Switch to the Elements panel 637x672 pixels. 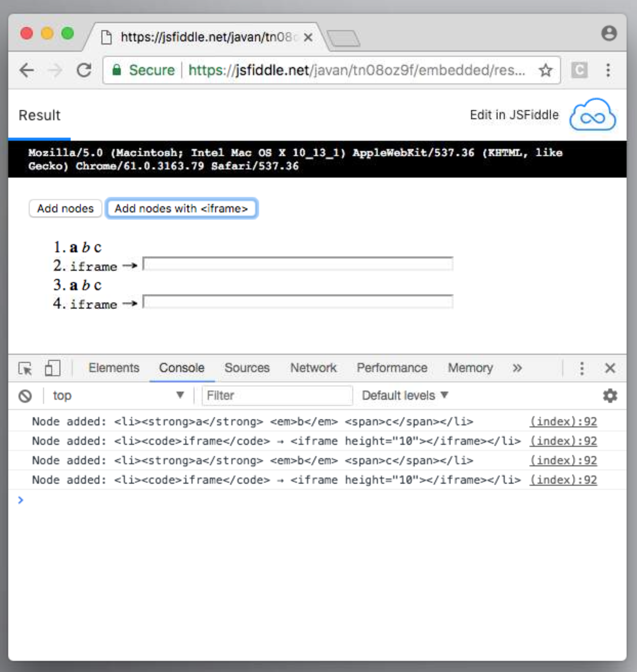pos(114,368)
